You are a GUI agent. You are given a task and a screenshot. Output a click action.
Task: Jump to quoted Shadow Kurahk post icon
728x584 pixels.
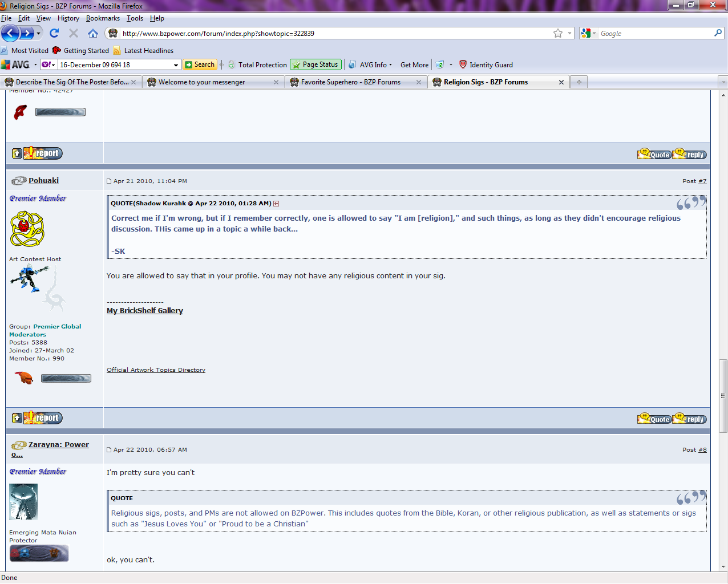click(276, 204)
